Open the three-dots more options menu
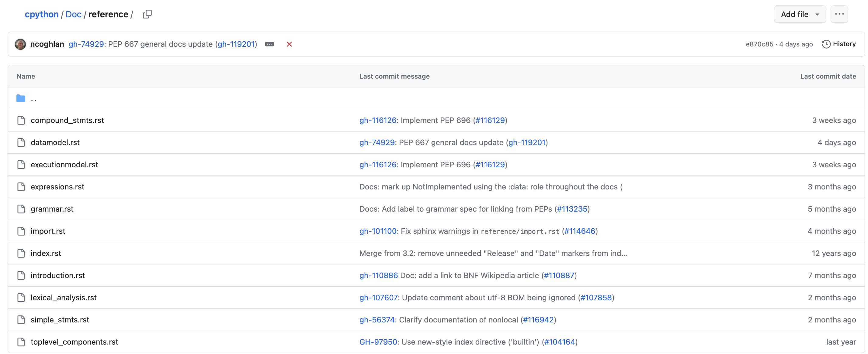 click(x=839, y=14)
